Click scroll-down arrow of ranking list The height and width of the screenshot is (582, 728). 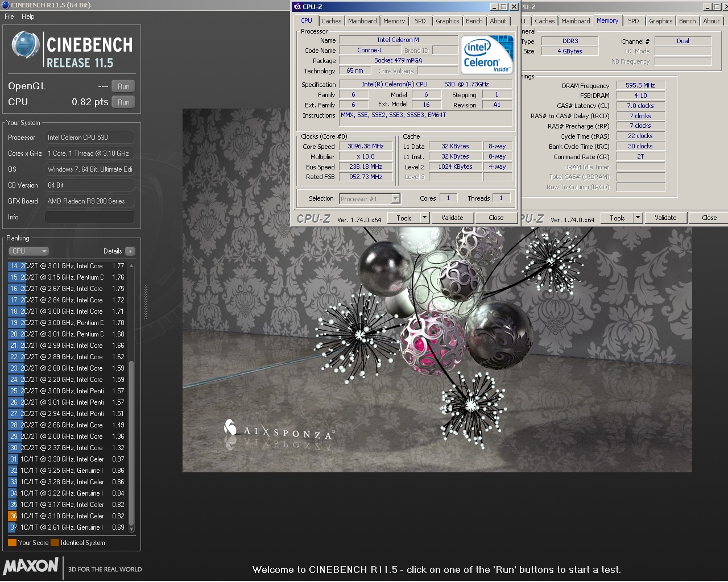tap(132, 529)
